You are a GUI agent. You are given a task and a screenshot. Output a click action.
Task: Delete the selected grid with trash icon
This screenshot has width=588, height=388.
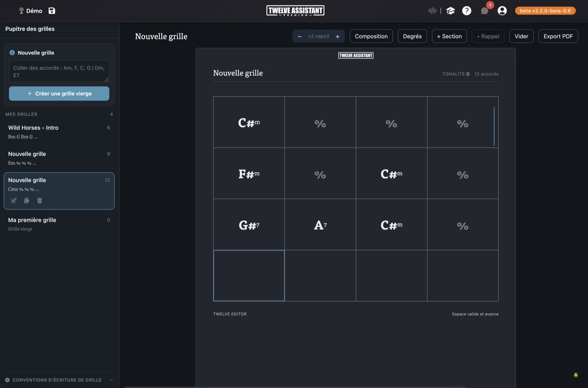39,200
